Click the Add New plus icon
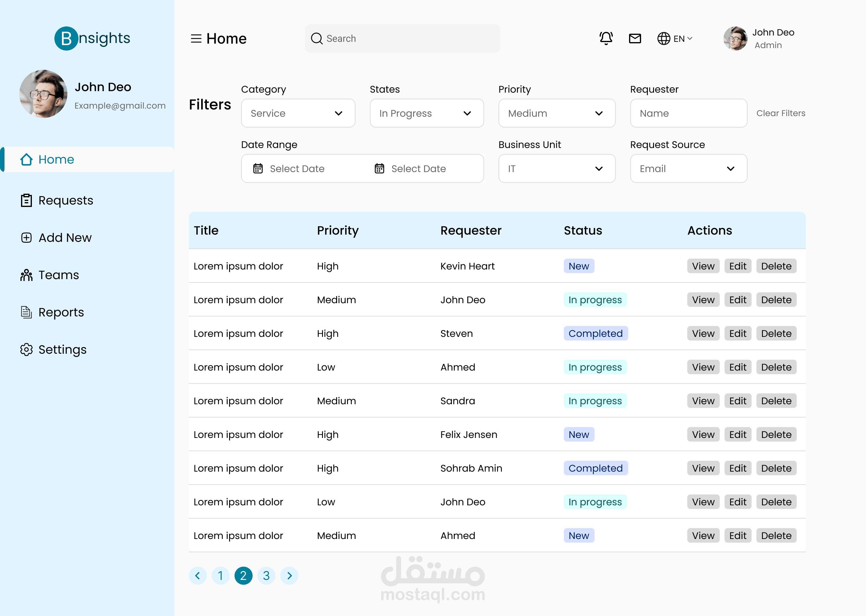Image resolution: width=866 pixels, height=616 pixels. [26, 237]
